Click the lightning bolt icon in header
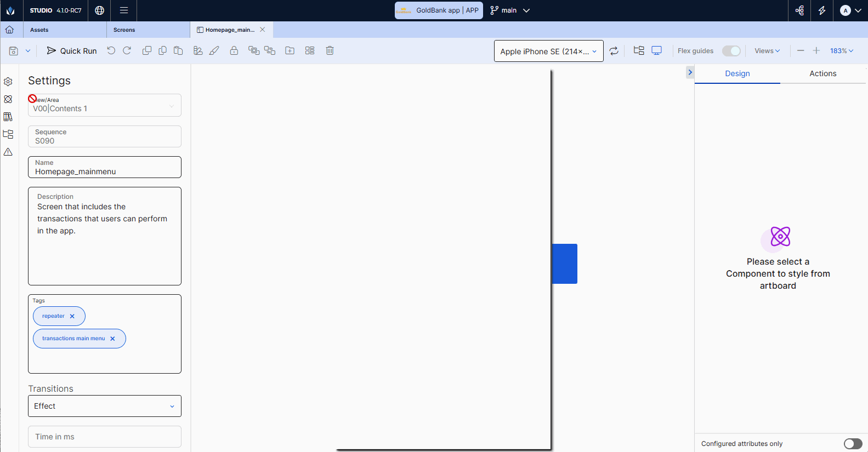This screenshot has width=868, height=452. (822, 10)
